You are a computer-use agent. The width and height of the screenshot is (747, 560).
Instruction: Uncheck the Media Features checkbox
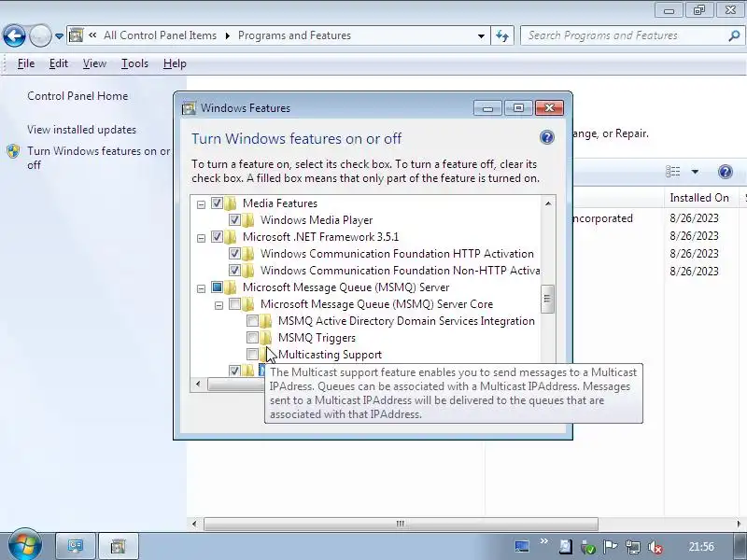click(217, 203)
